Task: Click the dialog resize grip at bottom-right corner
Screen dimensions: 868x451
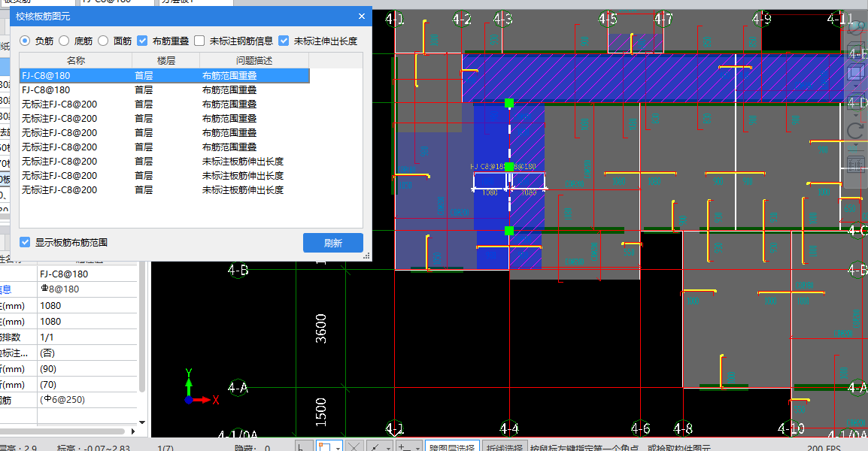Action: coord(366,256)
